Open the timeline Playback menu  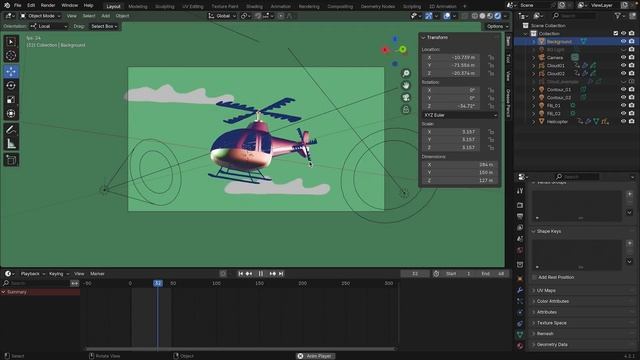coord(30,273)
